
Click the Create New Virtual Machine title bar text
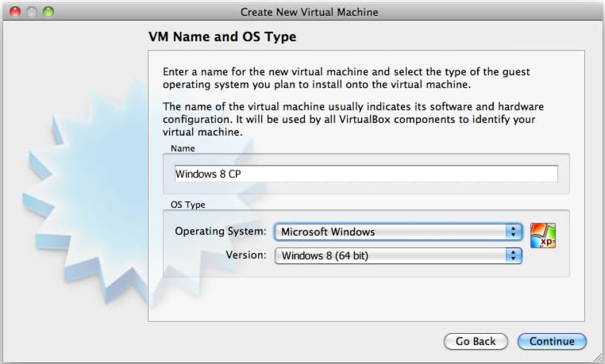click(309, 12)
